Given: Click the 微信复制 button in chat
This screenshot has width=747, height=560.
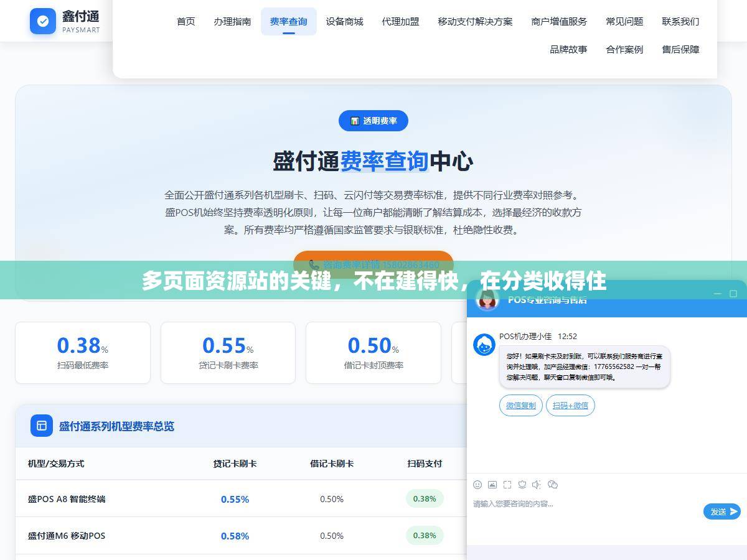Looking at the screenshot, I should (521, 406).
